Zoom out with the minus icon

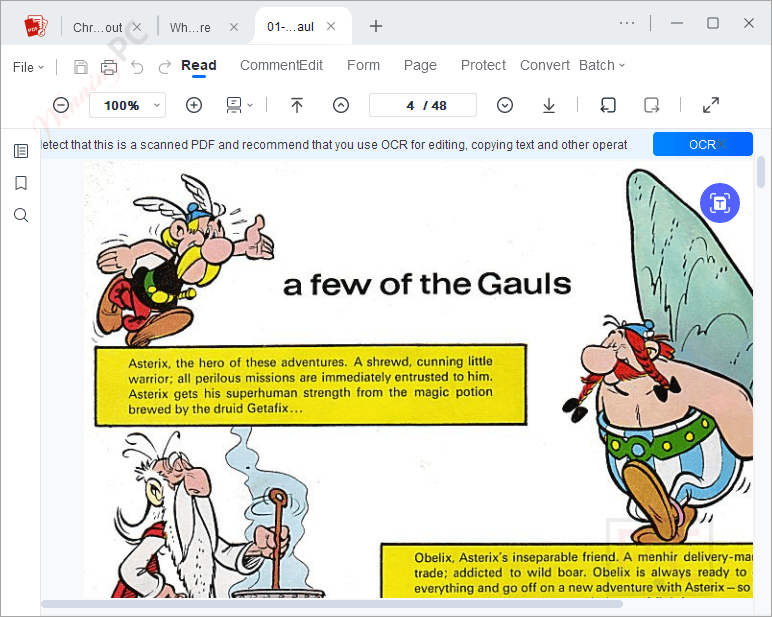tap(61, 105)
